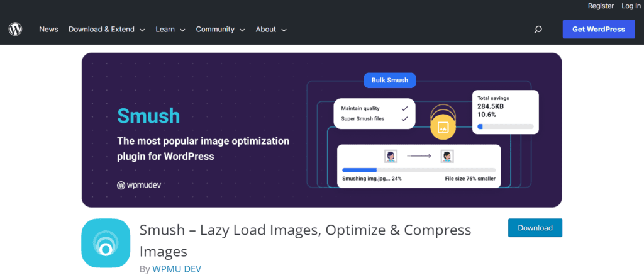Open the News menu item

48,29
